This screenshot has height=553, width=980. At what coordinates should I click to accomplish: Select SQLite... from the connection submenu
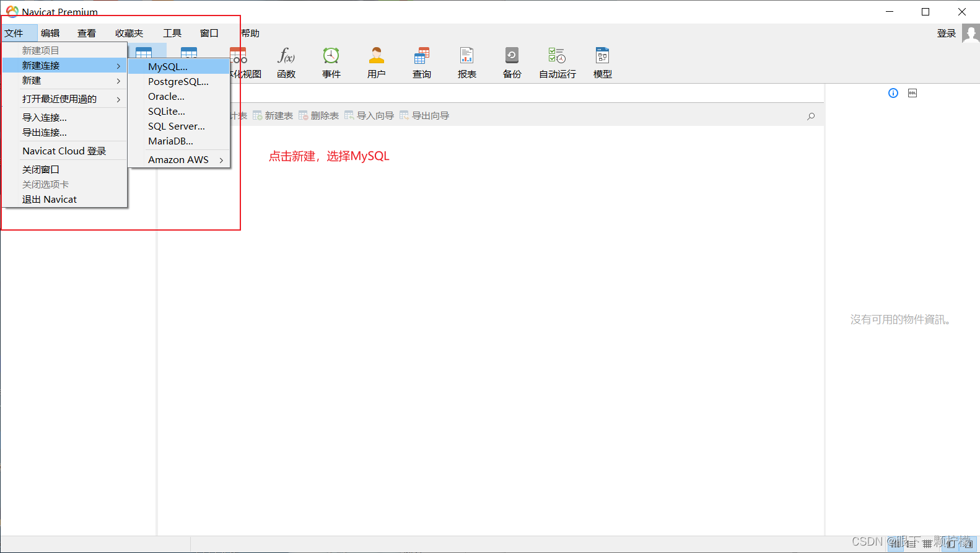(179, 111)
